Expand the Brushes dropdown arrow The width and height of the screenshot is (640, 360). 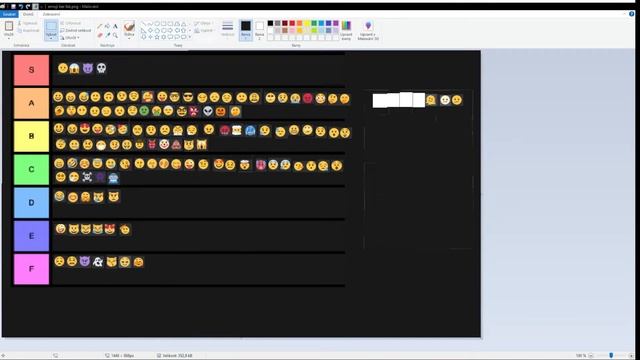(129, 37)
